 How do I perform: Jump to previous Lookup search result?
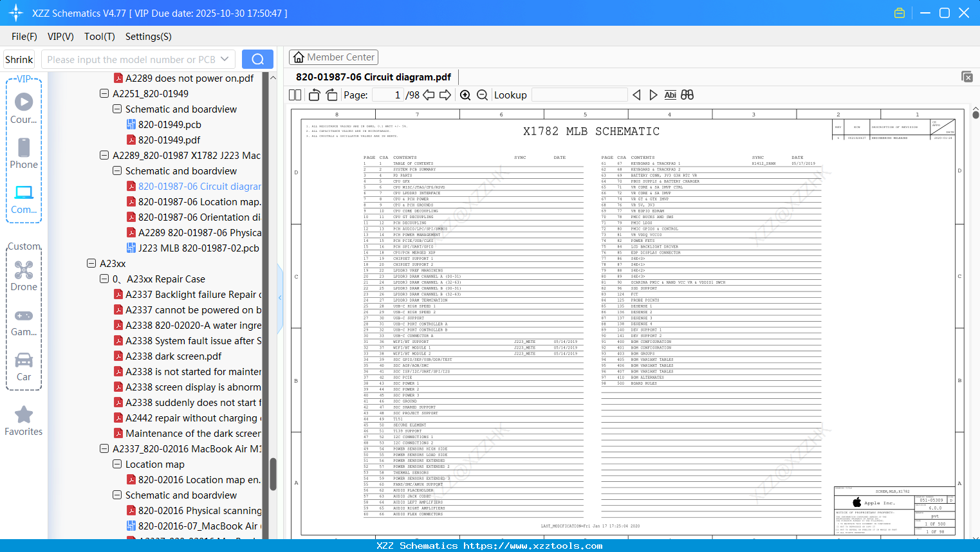click(636, 95)
